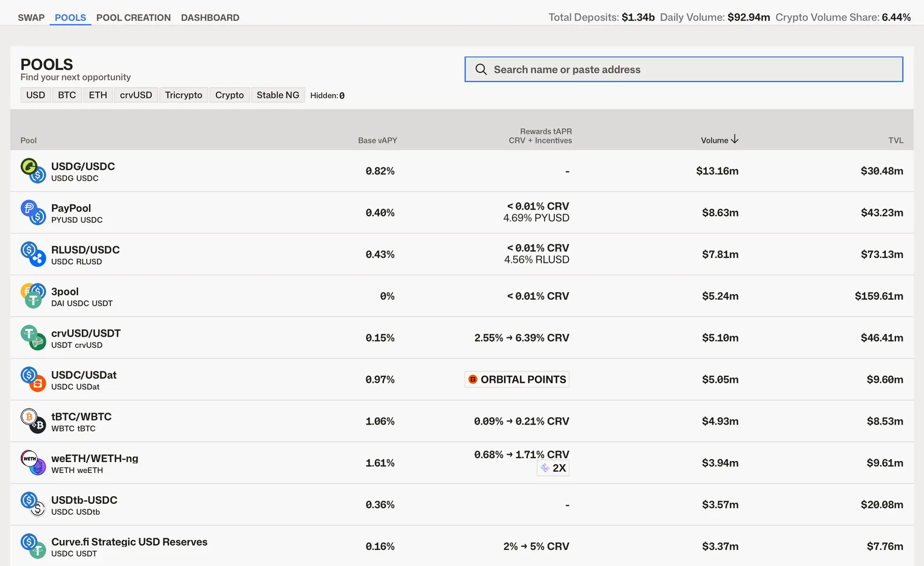Image resolution: width=924 pixels, height=566 pixels.
Task: Open Curve.fi Strategic USD Reserves pool
Action: (462, 546)
